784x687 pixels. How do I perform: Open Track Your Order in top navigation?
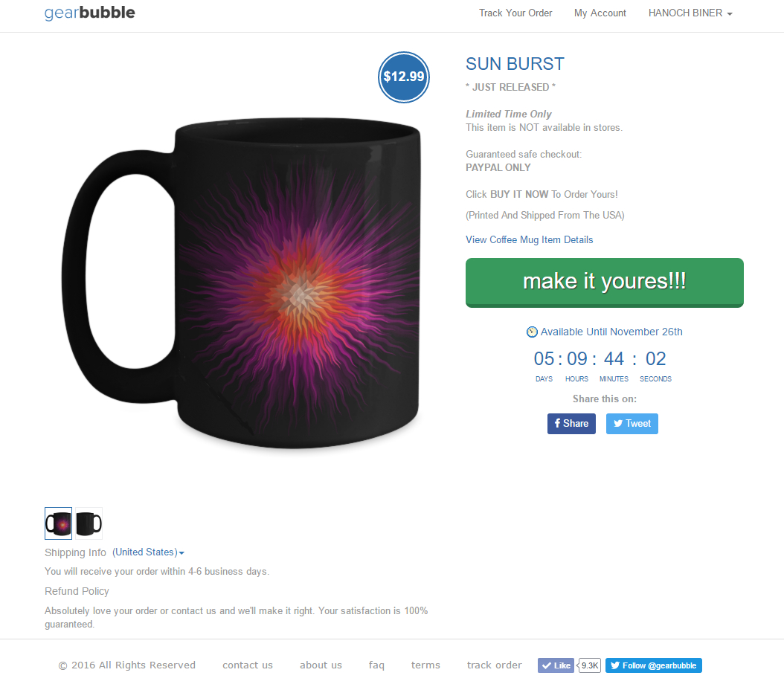[515, 13]
